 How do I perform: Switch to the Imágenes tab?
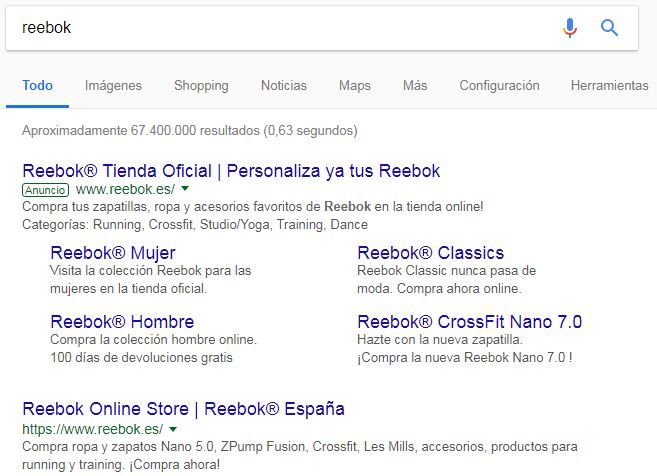pos(113,86)
